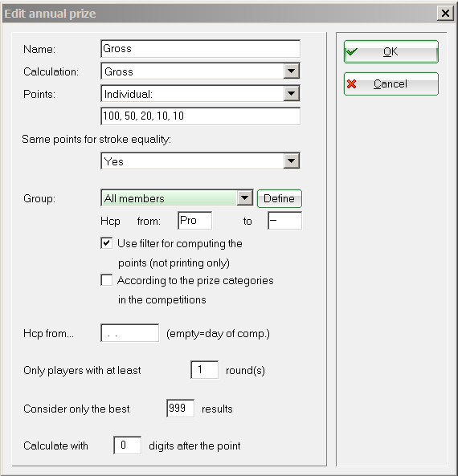Click the Name field containing Gross
Screen dimensions: 458x476
pos(200,49)
